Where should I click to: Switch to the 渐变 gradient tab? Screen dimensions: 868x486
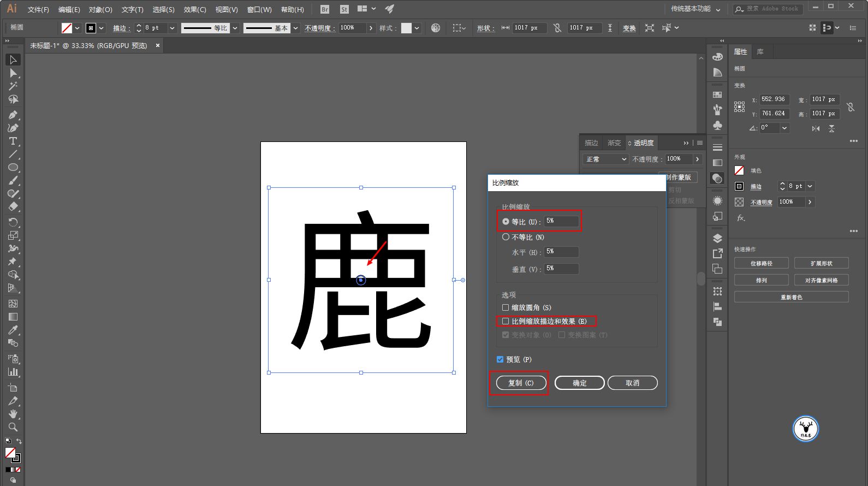point(614,143)
